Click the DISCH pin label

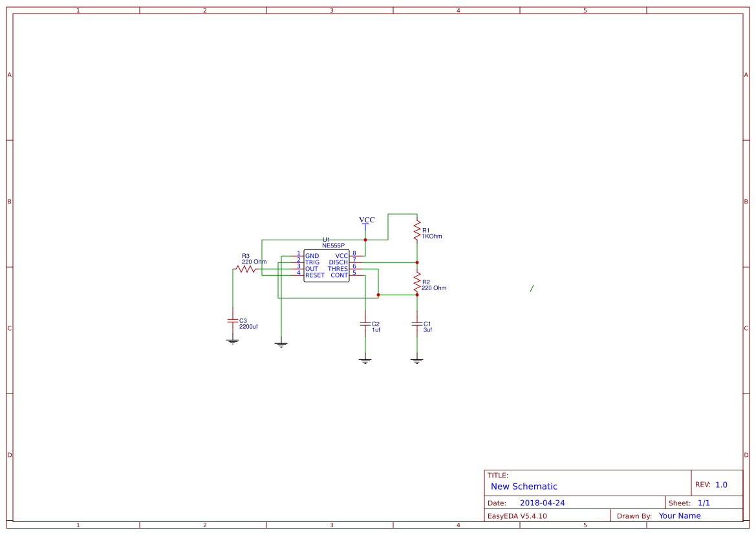pyautogui.click(x=338, y=262)
